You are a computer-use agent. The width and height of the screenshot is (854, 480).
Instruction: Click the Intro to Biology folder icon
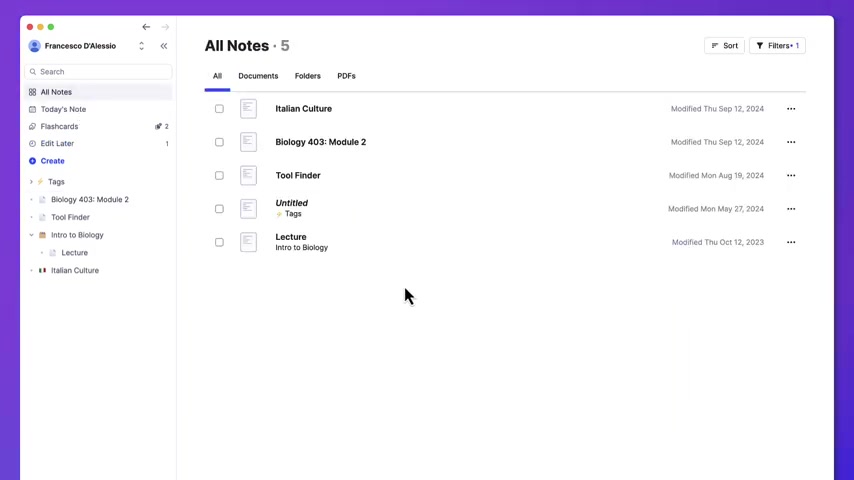pos(42,235)
